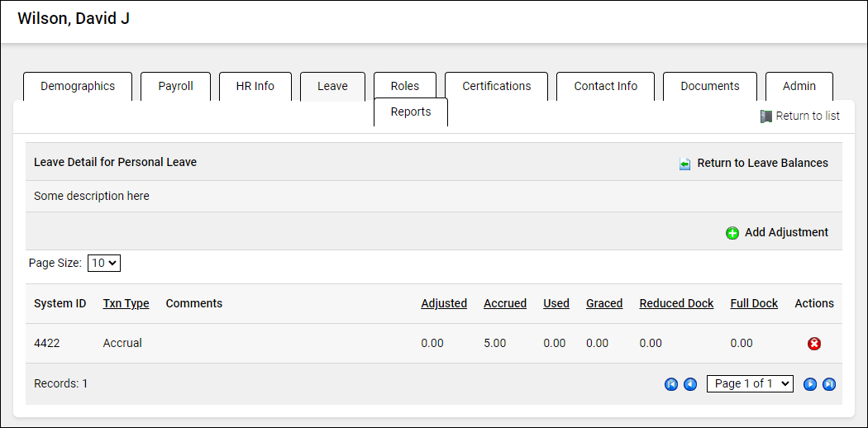The height and width of the screenshot is (428, 868).
Task: Click the red delete icon for record 4422
Action: click(814, 344)
